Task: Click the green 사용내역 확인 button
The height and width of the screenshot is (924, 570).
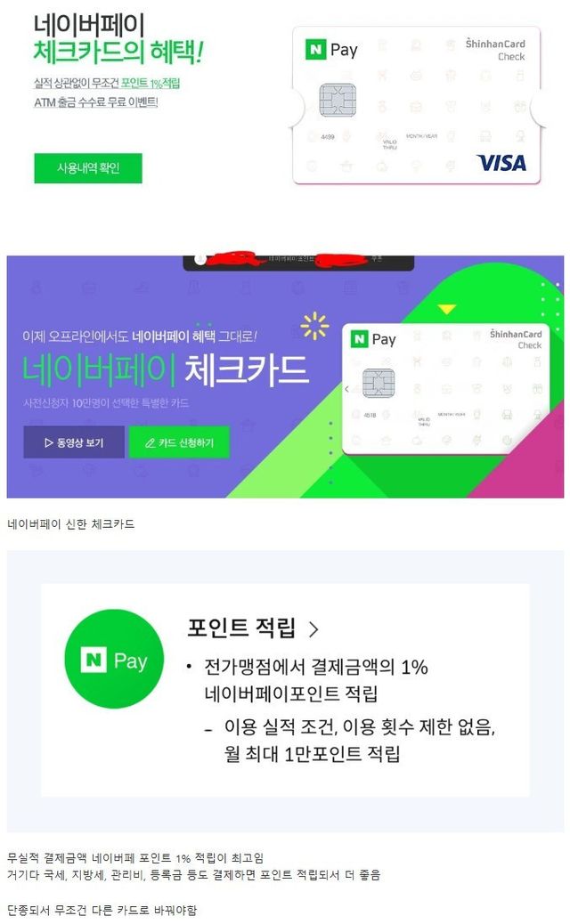Action: [x=88, y=168]
